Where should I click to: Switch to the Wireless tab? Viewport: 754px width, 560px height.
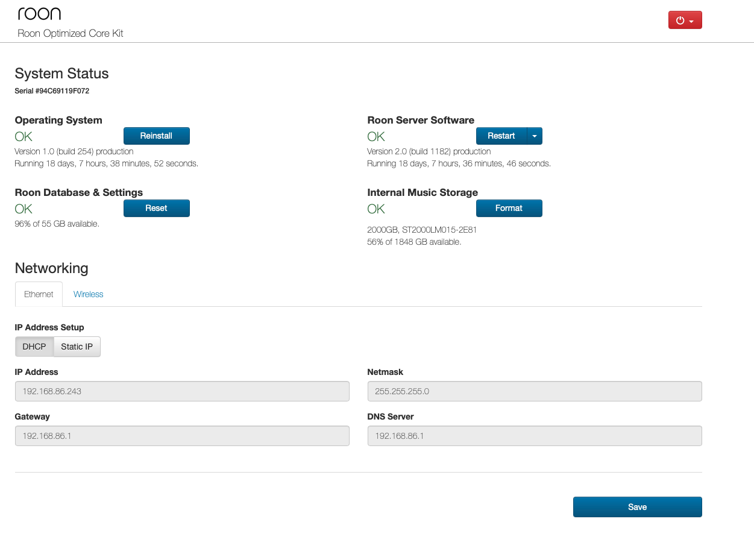tap(89, 294)
